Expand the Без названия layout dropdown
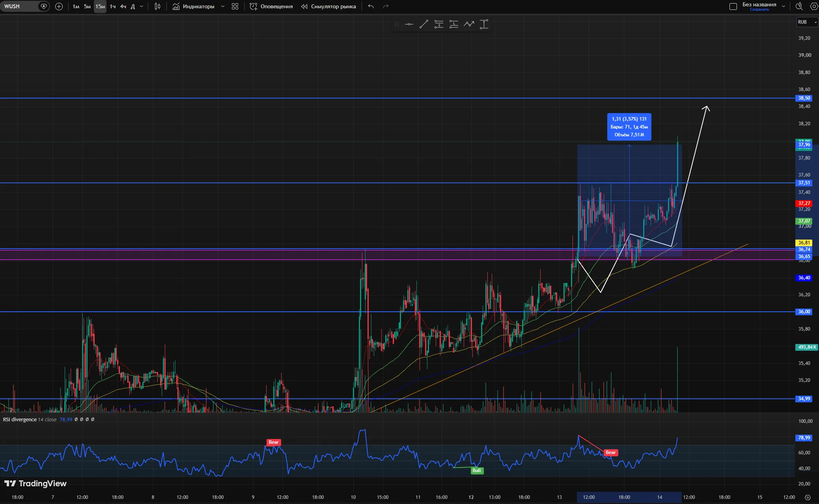This screenshot has width=819, height=504. coord(784,6)
